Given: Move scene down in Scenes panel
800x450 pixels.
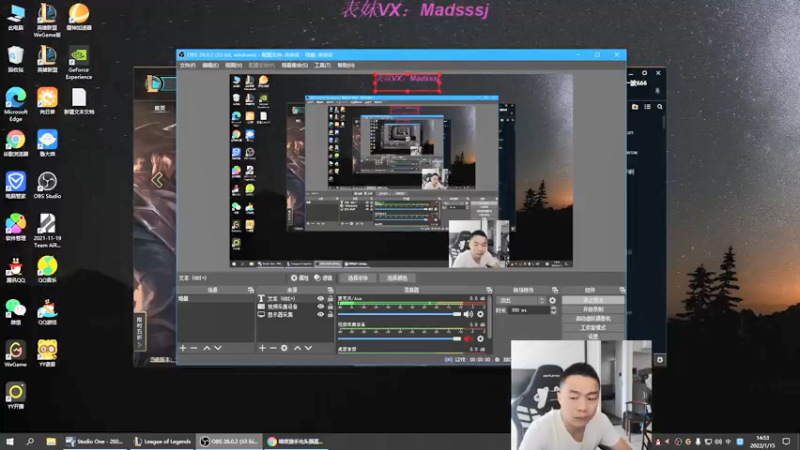Looking at the screenshot, I should pyautogui.click(x=218, y=348).
